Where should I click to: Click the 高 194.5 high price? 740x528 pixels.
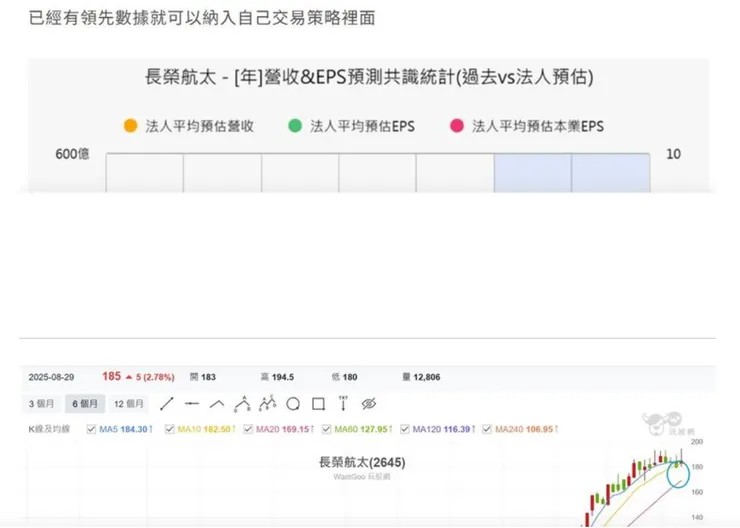[278, 377]
